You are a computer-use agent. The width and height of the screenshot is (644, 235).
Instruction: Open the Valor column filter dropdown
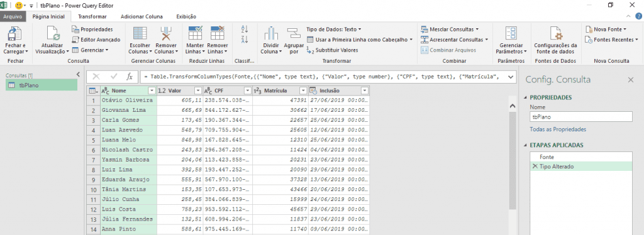pyautogui.click(x=198, y=90)
